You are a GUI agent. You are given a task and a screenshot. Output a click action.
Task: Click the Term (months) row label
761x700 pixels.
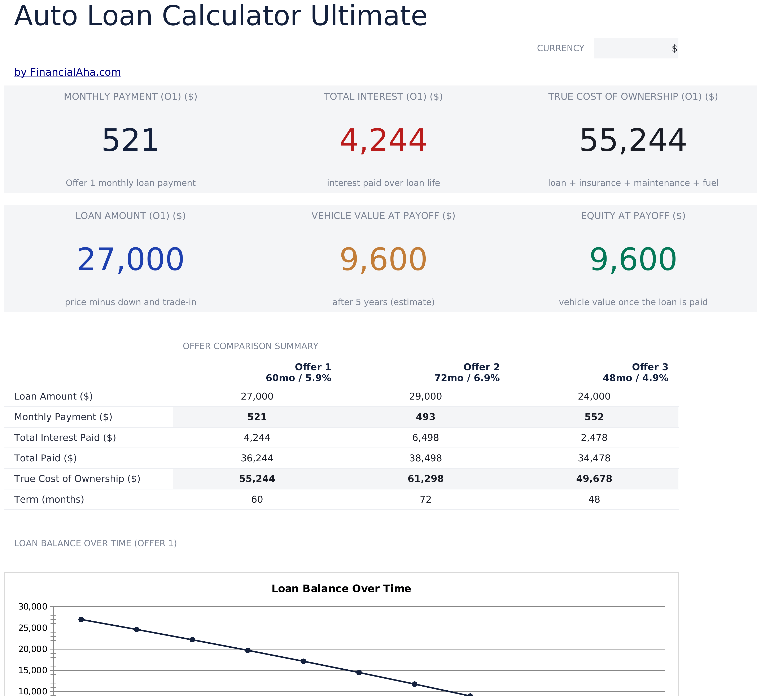pyautogui.click(x=49, y=500)
